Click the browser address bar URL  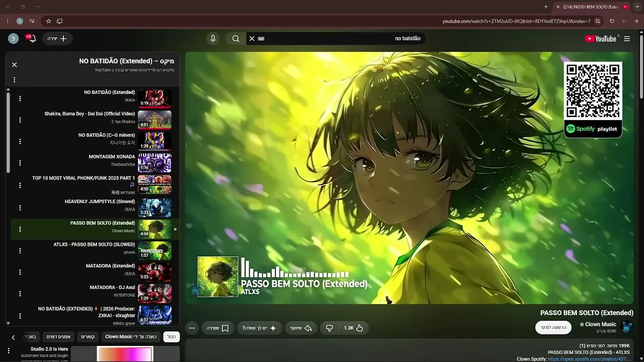[x=517, y=21]
